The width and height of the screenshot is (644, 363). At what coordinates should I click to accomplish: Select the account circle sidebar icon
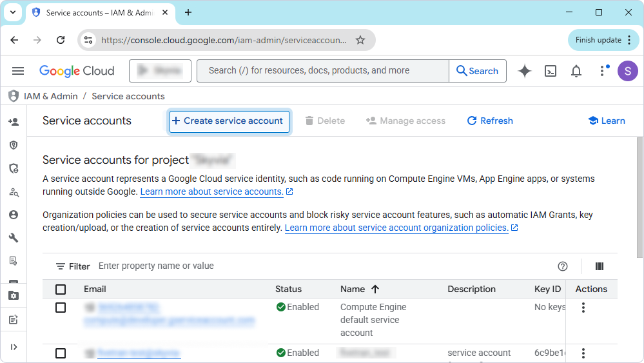click(x=14, y=215)
